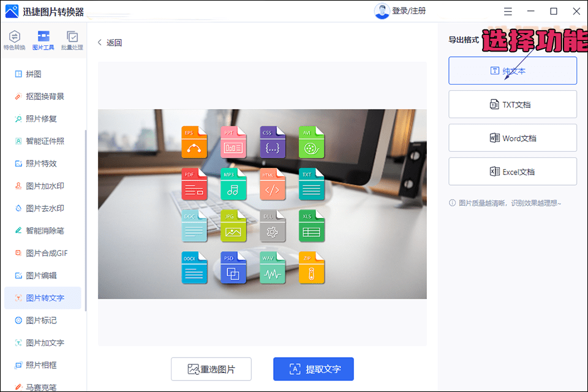The height and width of the screenshot is (392, 588).
Task: Open the hamburger menu icon
Action: pyautogui.click(x=508, y=11)
